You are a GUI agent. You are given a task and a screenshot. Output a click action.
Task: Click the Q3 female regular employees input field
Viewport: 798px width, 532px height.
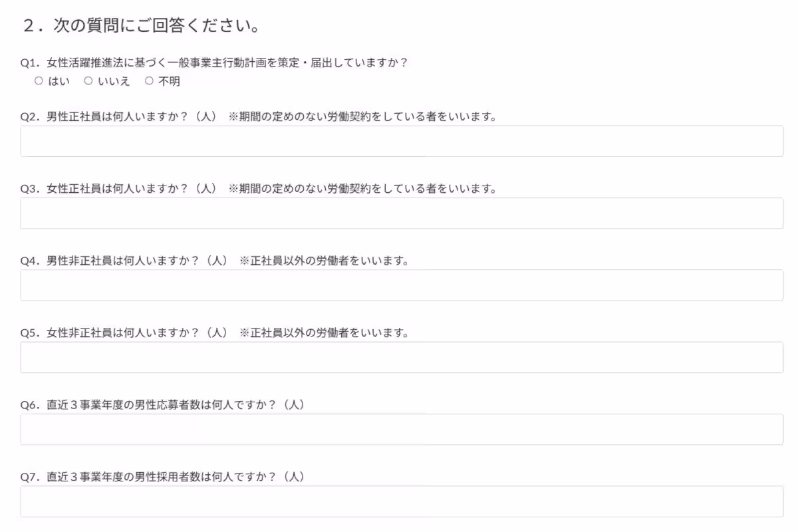tap(399, 213)
